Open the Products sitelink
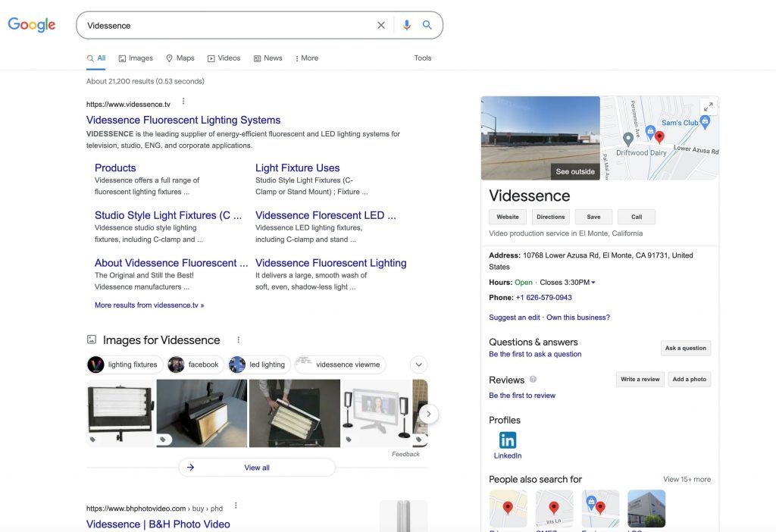The width and height of the screenshot is (776, 532). click(115, 167)
